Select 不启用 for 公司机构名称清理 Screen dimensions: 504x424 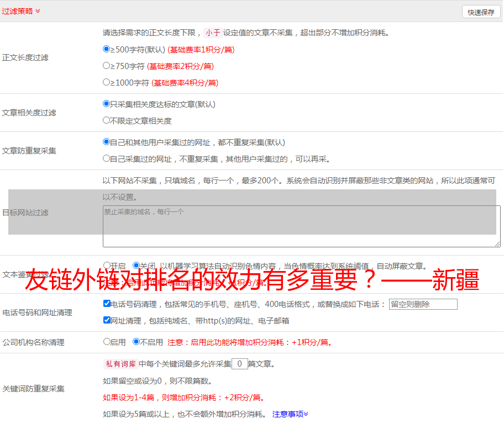(x=136, y=342)
